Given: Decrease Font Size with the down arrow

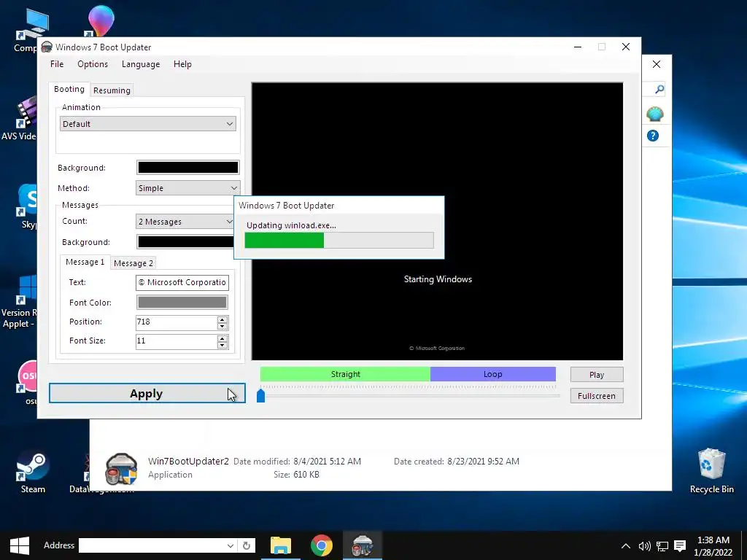Looking at the screenshot, I should coord(222,345).
